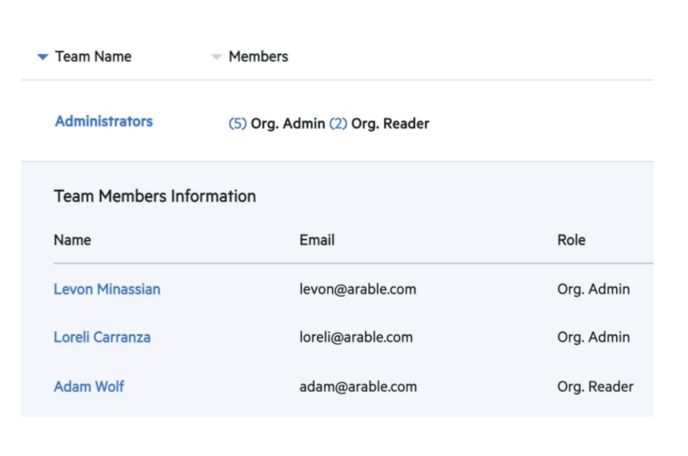Click the (2) Org. Reader count
Viewport: 688px width, 456px height.
pyautogui.click(x=338, y=124)
